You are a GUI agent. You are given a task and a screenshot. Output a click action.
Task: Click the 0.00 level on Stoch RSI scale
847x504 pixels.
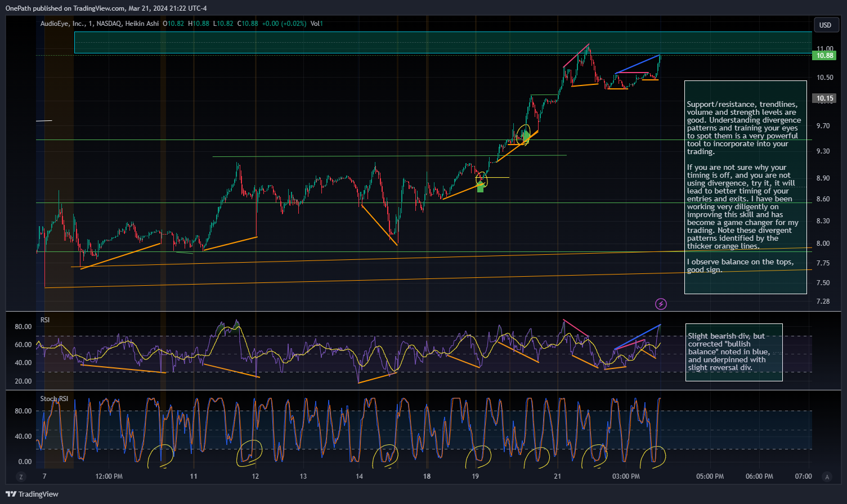25,462
